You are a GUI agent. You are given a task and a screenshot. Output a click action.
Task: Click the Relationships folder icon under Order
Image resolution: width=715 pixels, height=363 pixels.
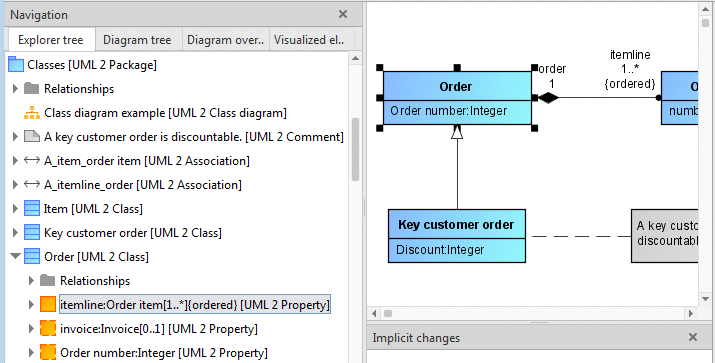(47, 280)
